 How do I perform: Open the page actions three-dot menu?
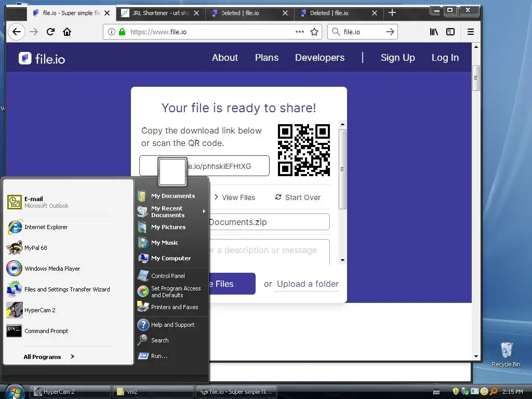click(x=300, y=32)
